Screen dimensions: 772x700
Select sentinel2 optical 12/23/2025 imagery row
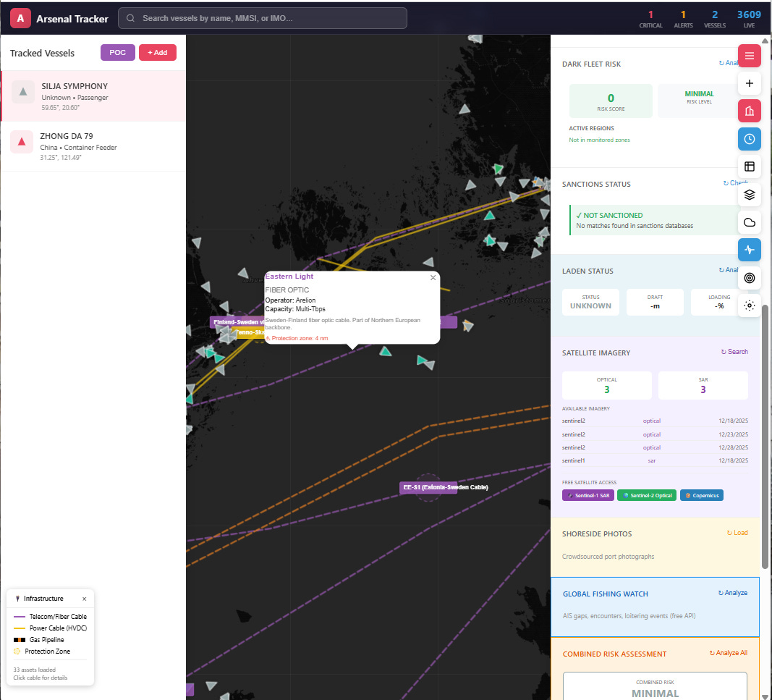tap(655, 434)
